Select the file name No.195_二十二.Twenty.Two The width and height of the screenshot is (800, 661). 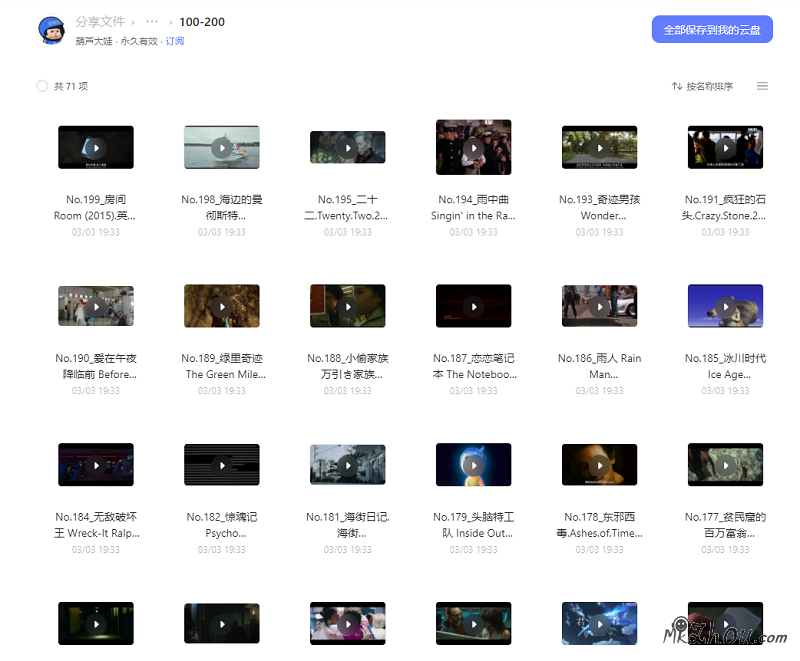point(347,208)
